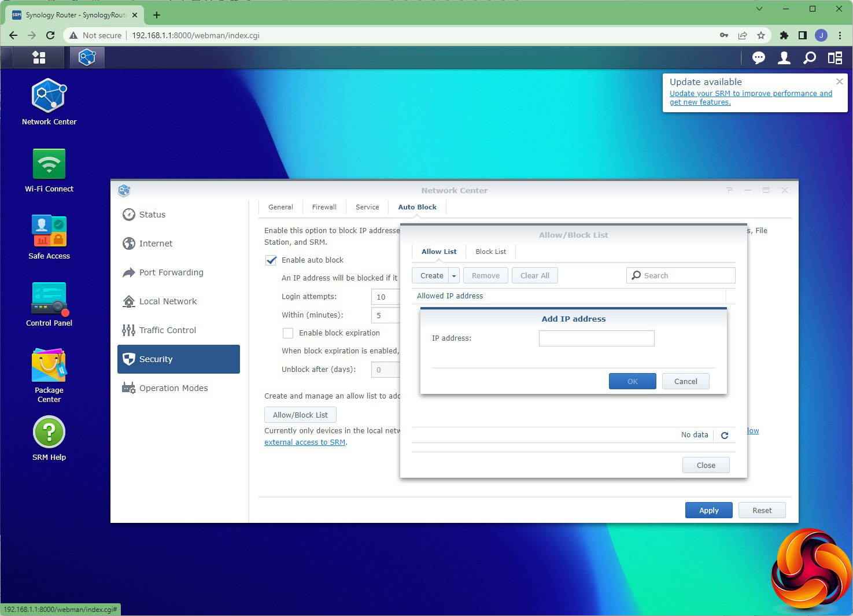Image resolution: width=853 pixels, height=616 pixels.
Task: Open the SRM search magnifier icon
Action: (810, 57)
